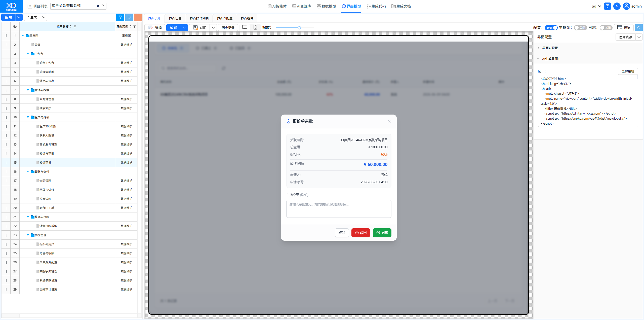The image size is (644, 320).
Task: Enable the 主框架 toggle switch
Action: [580, 28]
